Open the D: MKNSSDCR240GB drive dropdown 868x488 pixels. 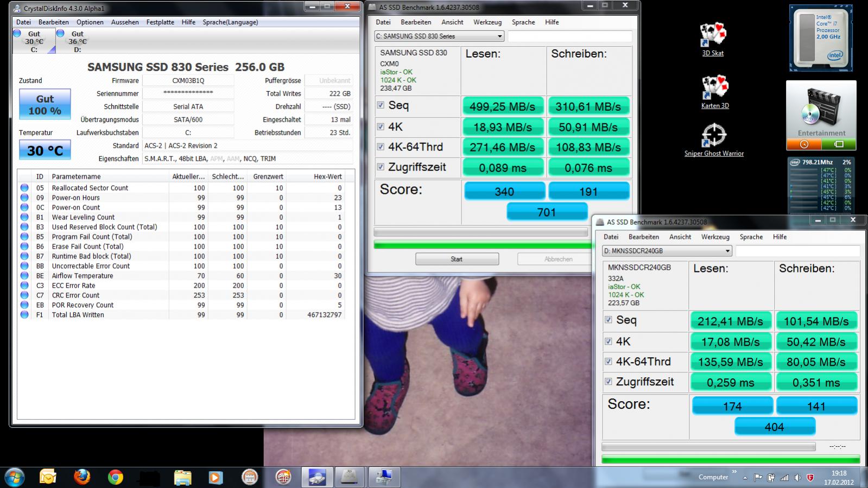pos(667,251)
